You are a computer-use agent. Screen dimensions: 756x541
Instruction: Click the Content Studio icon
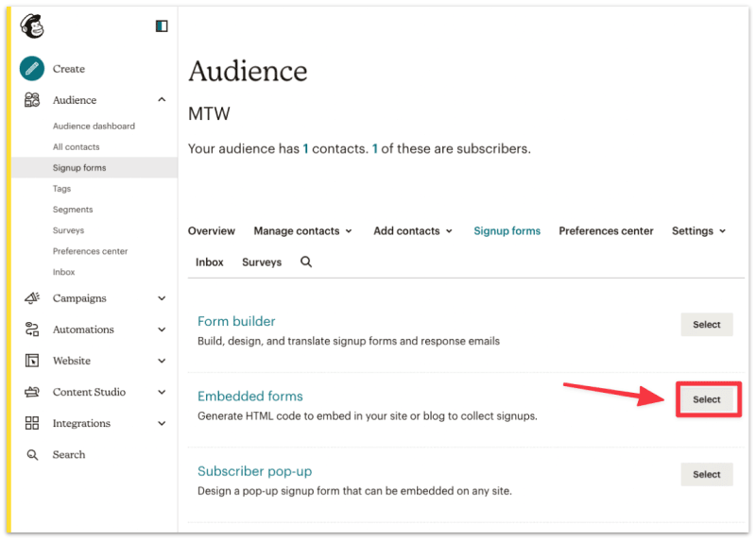(x=32, y=392)
